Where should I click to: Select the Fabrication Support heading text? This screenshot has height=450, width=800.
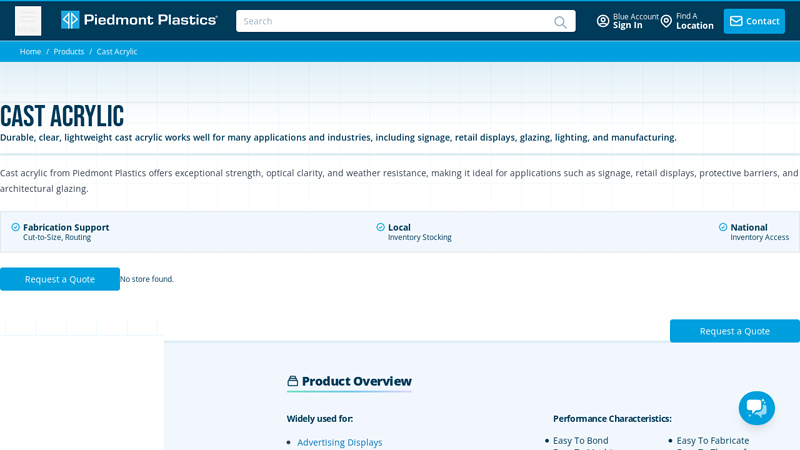(66, 227)
